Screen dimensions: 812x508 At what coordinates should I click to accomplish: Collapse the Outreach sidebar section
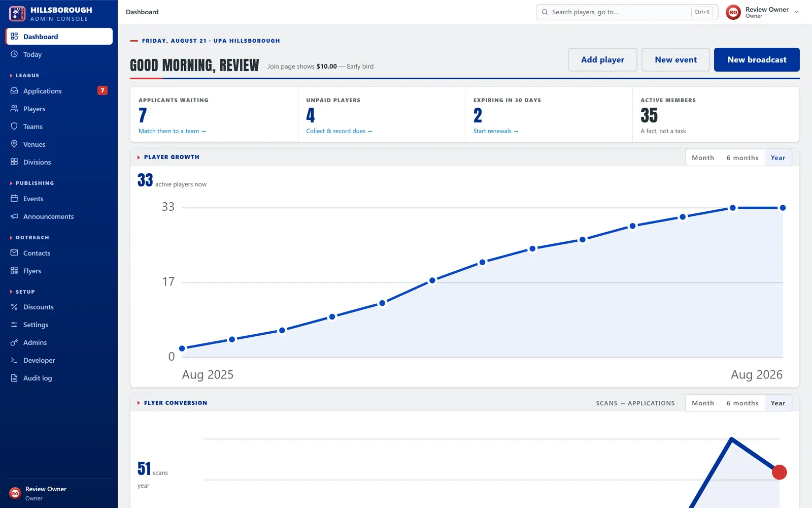(30, 238)
